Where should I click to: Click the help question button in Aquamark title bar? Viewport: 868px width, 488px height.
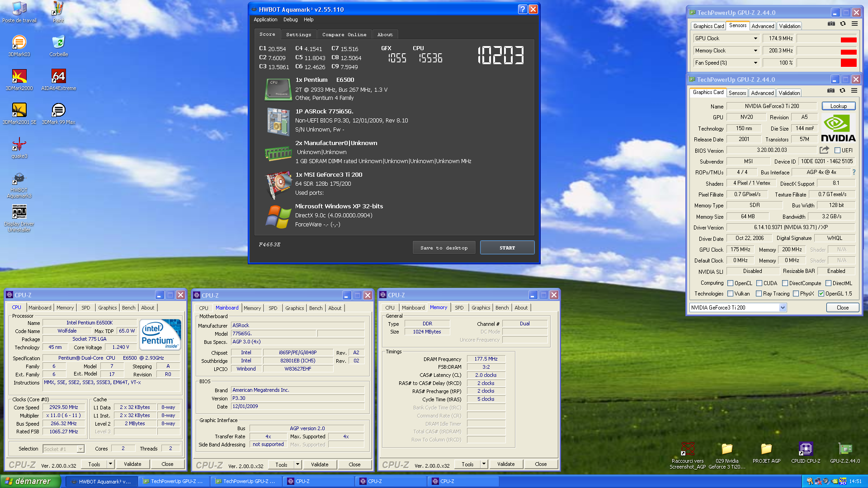(523, 9)
